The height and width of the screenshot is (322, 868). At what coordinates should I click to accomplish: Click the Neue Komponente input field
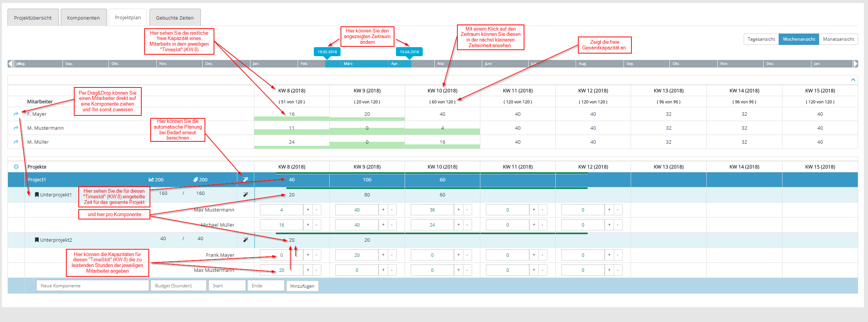[x=92, y=285]
